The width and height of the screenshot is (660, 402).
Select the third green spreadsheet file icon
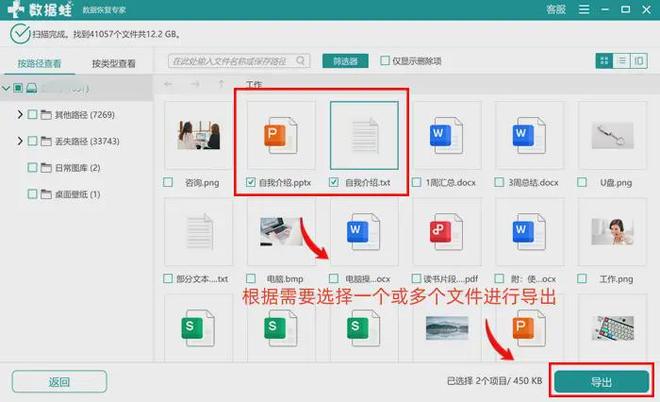pyautogui.click(x=364, y=328)
